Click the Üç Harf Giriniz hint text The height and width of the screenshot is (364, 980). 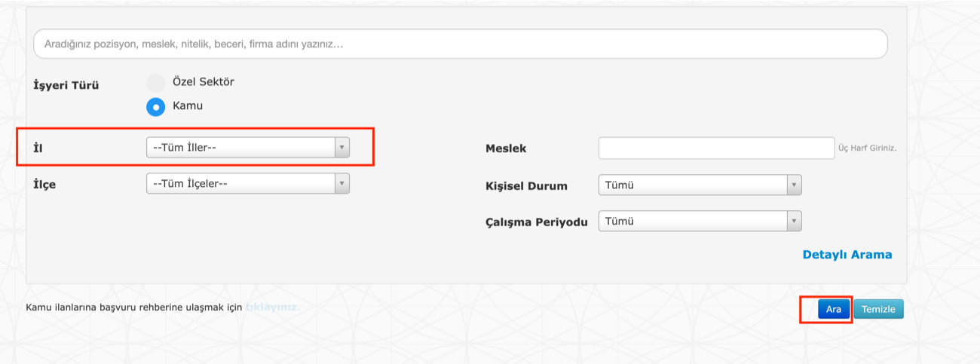click(867, 148)
